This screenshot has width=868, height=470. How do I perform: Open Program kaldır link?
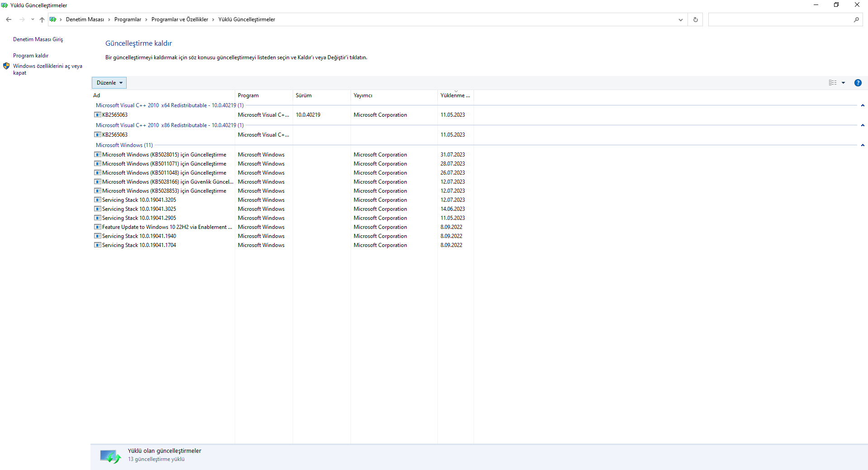tap(31, 56)
